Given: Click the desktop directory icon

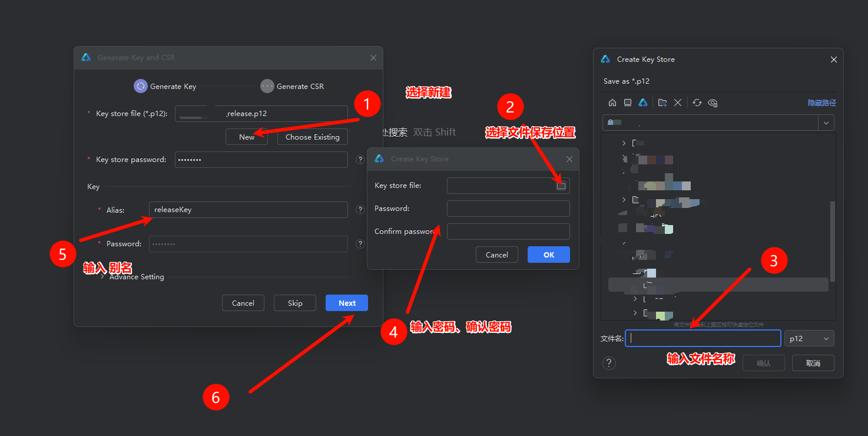Looking at the screenshot, I should [x=628, y=103].
